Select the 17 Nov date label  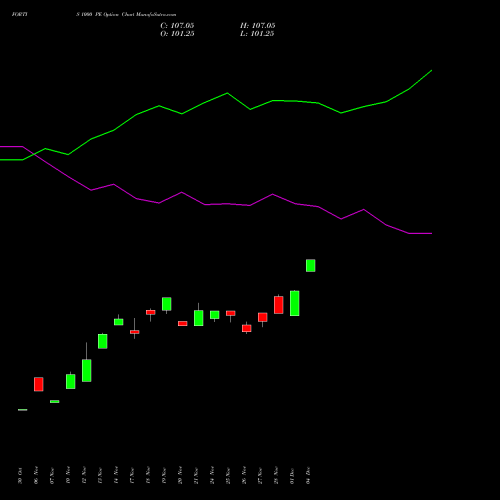pos(132,475)
